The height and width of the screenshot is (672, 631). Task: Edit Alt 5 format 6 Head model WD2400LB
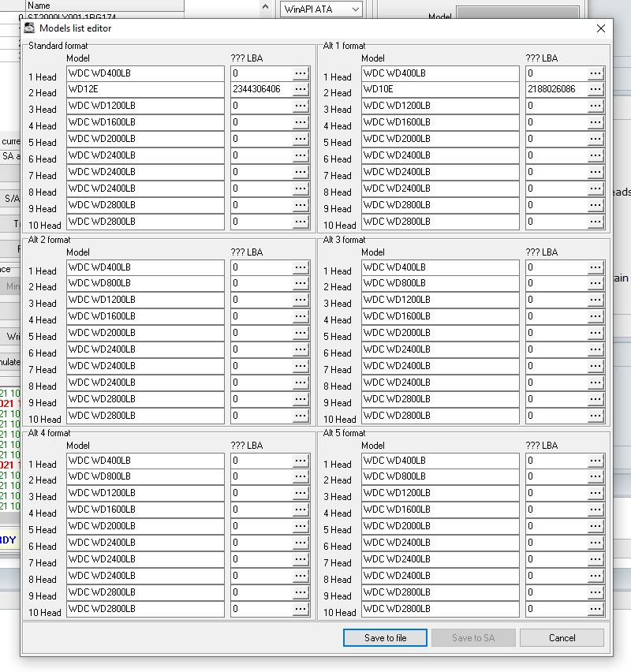pyautogui.click(x=440, y=543)
